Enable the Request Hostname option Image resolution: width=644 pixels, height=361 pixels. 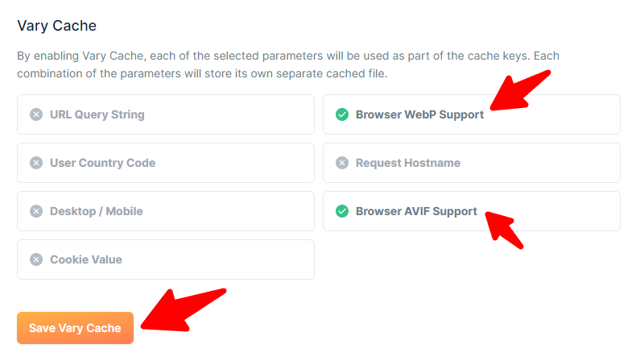472,163
